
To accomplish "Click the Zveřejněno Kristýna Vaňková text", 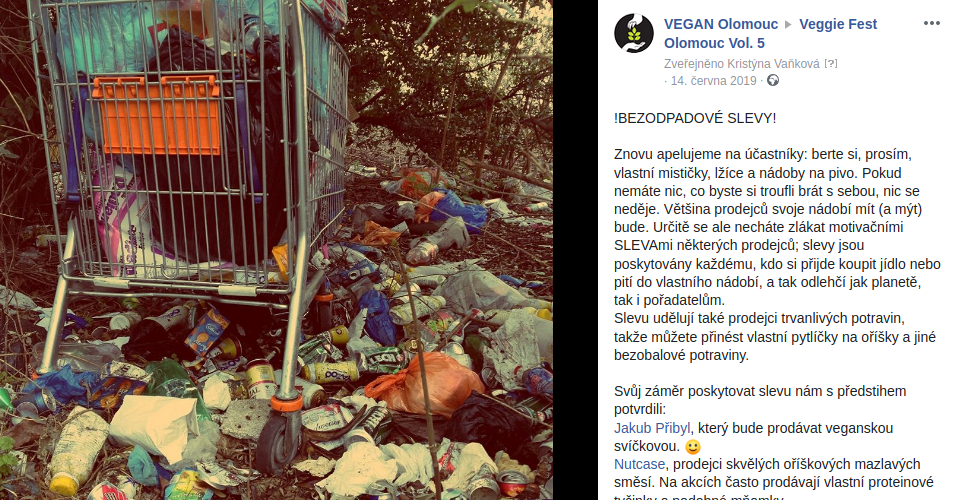I will [x=742, y=64].
